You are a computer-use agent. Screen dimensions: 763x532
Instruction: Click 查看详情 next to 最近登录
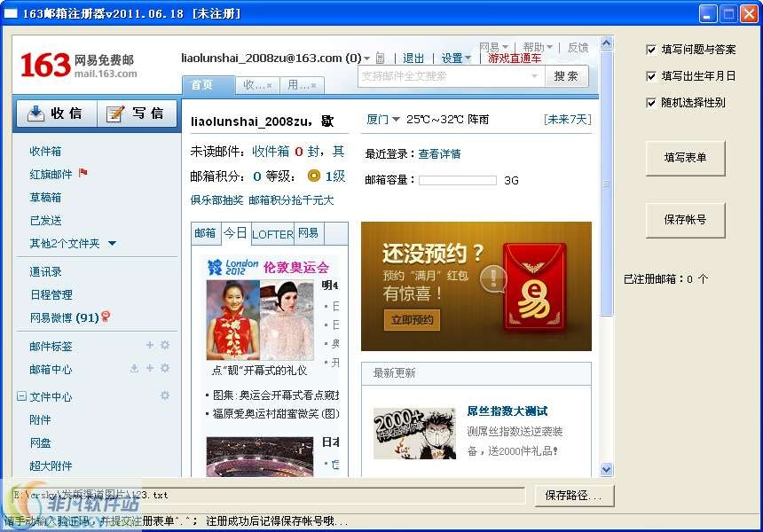click(x=439, y=154)
